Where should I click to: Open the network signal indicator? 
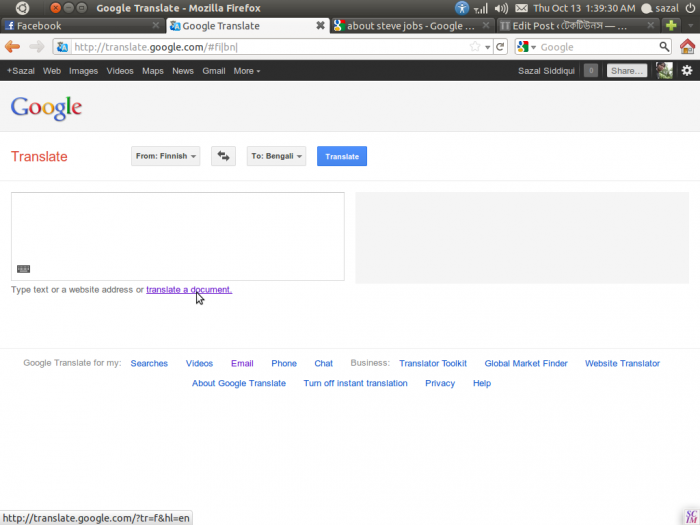coord(481,8)
